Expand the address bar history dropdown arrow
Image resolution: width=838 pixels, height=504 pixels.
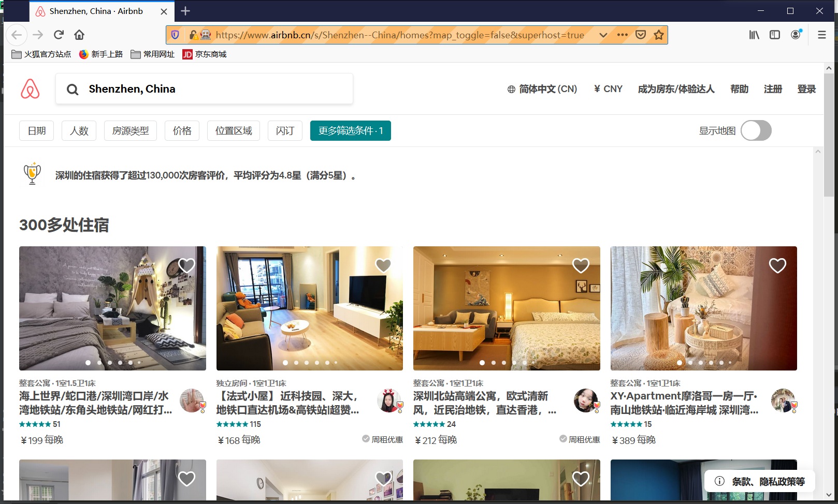[x=603, y=35]
